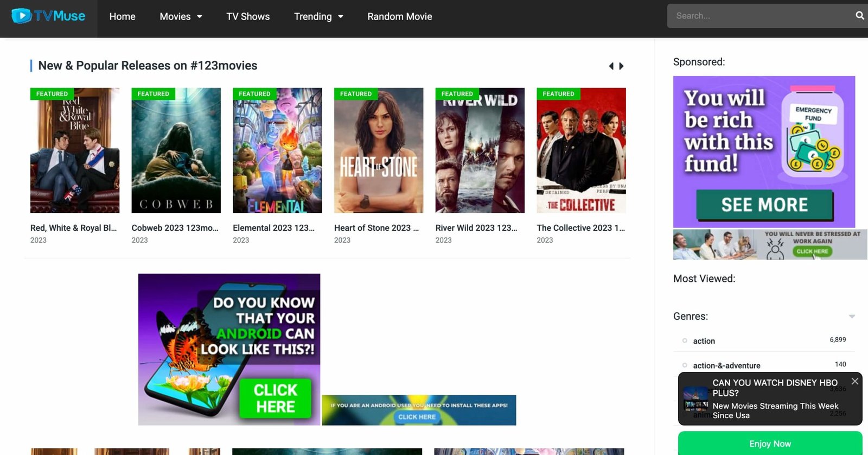
Task: Click the action genre bullet marker
Action: point(685,340)
